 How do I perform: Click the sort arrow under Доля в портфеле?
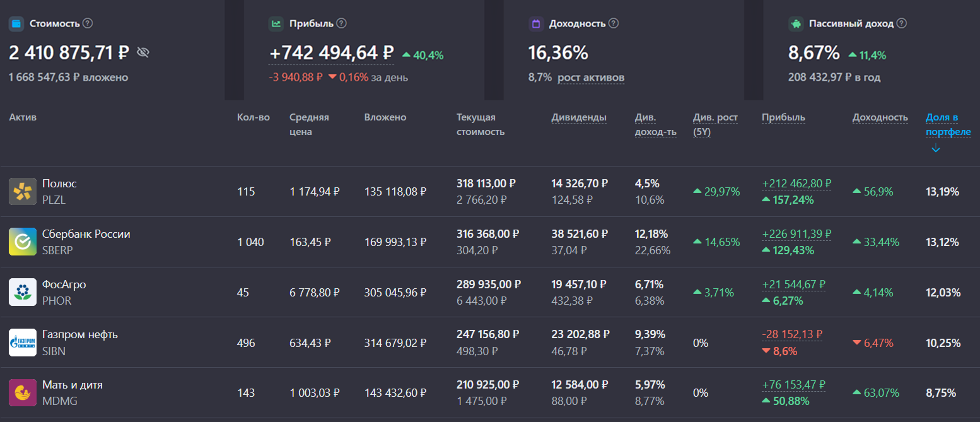[936, 149]
